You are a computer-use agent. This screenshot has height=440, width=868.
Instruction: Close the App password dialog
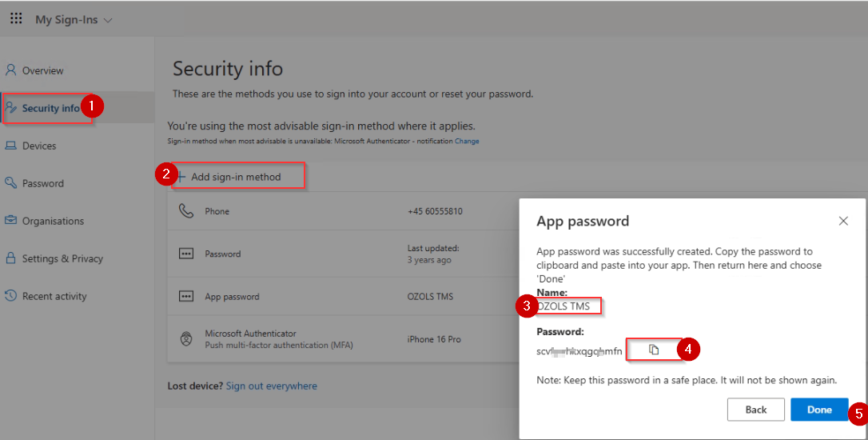[x=843, y=221]
